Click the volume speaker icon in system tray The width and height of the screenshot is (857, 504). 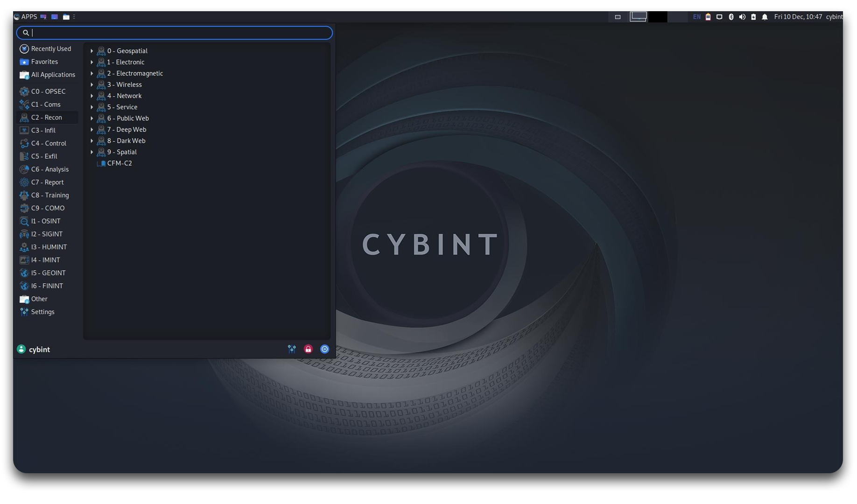[x=742, y=16]
